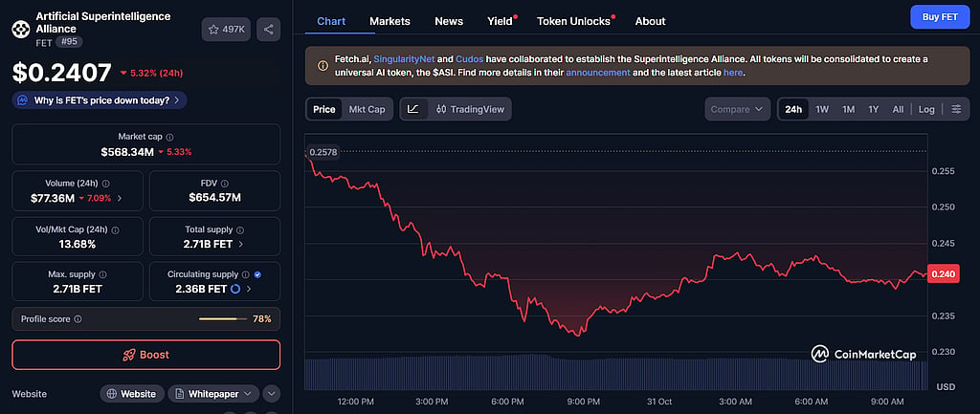Switch to the Yield tab
980x414 pixels.
pyautogui.click(x=500, y=21)
